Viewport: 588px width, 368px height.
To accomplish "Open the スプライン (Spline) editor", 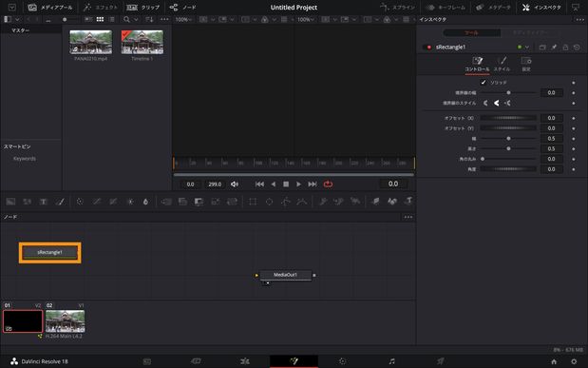I will click(x=398, y=8).
